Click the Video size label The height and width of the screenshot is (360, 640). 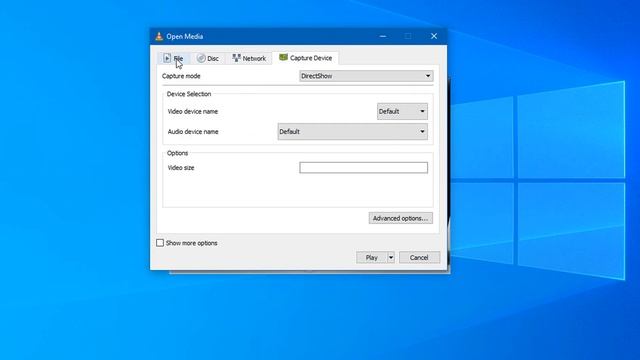(x=181, y=168)
